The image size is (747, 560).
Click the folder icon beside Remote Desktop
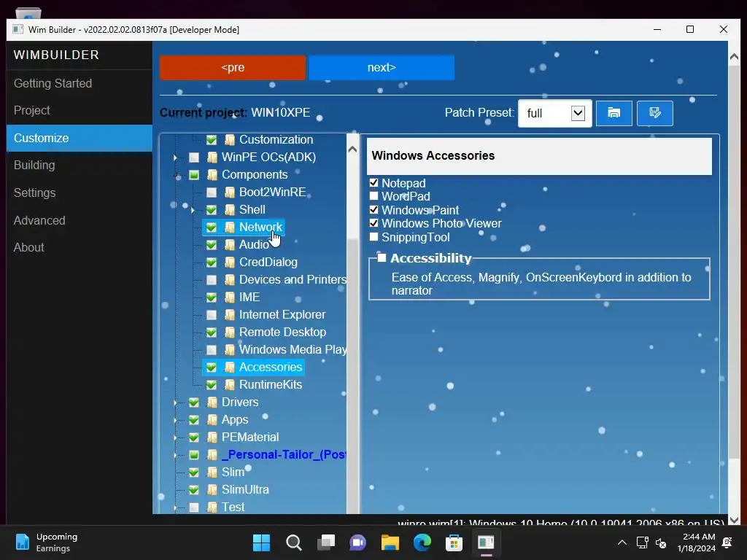(x=230, y=332)
